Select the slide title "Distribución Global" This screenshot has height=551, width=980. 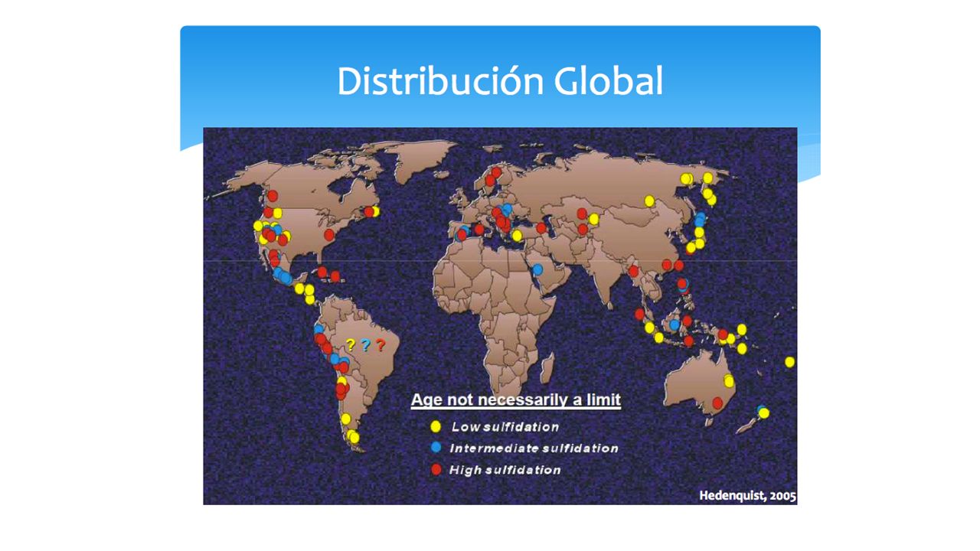click(500, 81)
